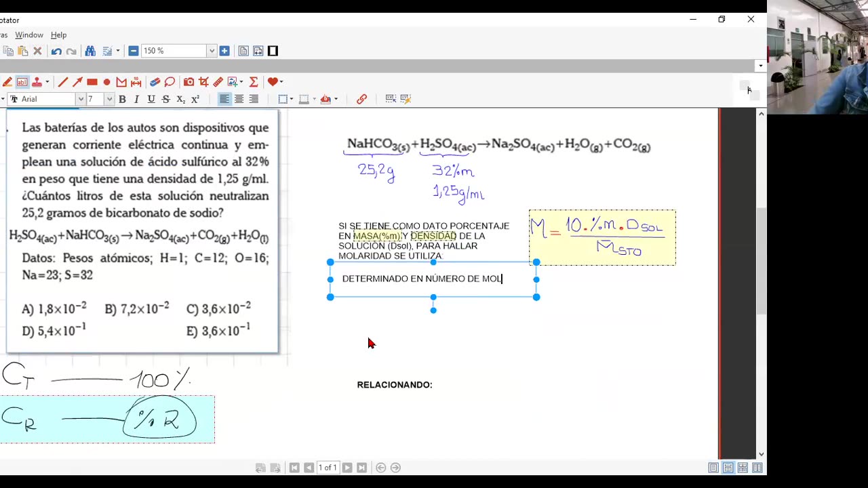Select single page layout view

713,468
